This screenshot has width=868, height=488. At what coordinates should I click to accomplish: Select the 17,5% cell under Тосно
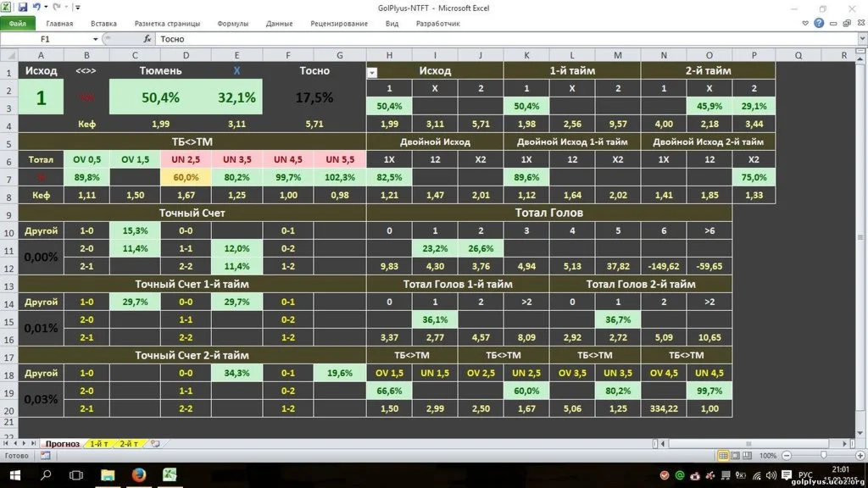pyautogui.click(x=314, y=97)
